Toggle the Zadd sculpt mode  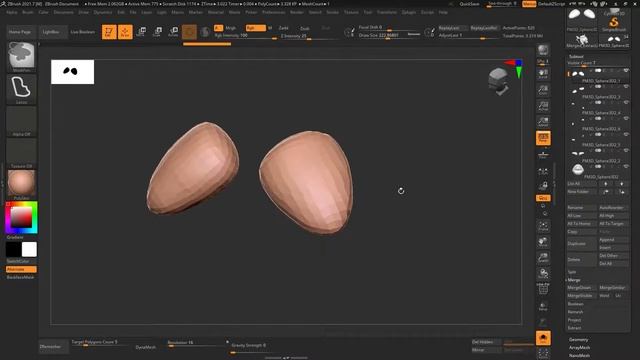[x=283, y=28]
